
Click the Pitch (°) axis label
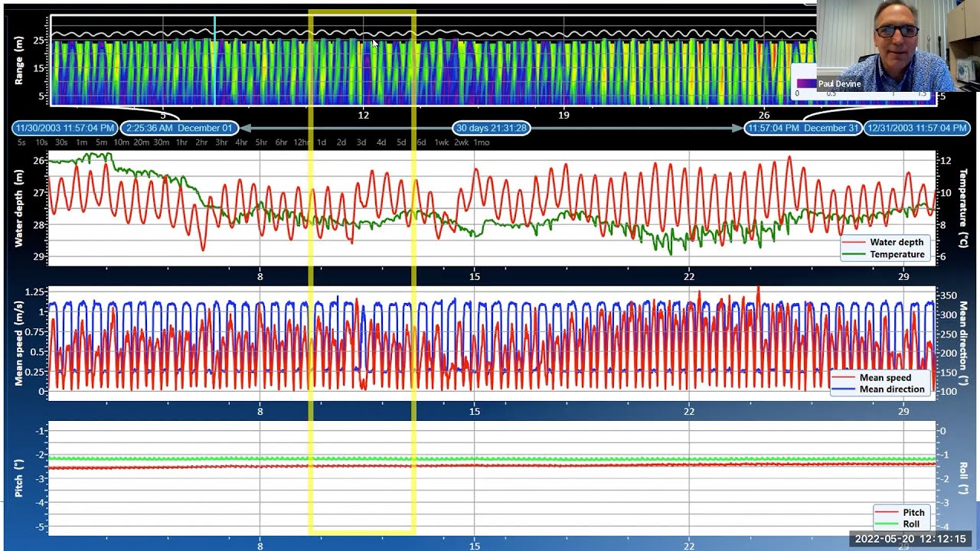(19, 478)
